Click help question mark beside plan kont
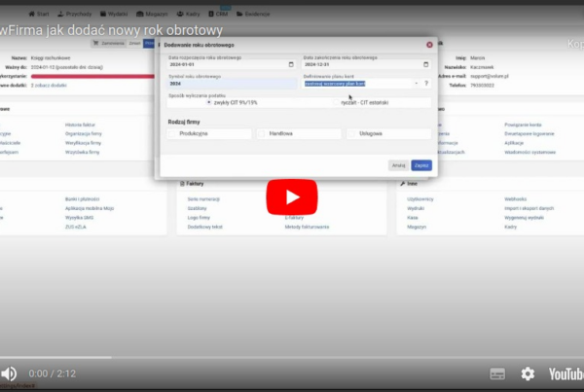The width and height of the screenshot is (584, 392). [425, 84]
